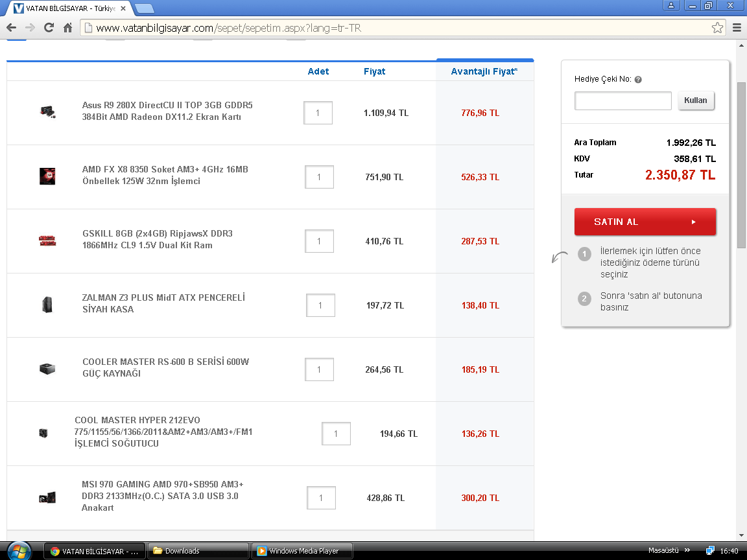The width and height of the screenshot is (747, 560).
Task: Click help icon next to Hediye Çeki No
Action: 638,80
